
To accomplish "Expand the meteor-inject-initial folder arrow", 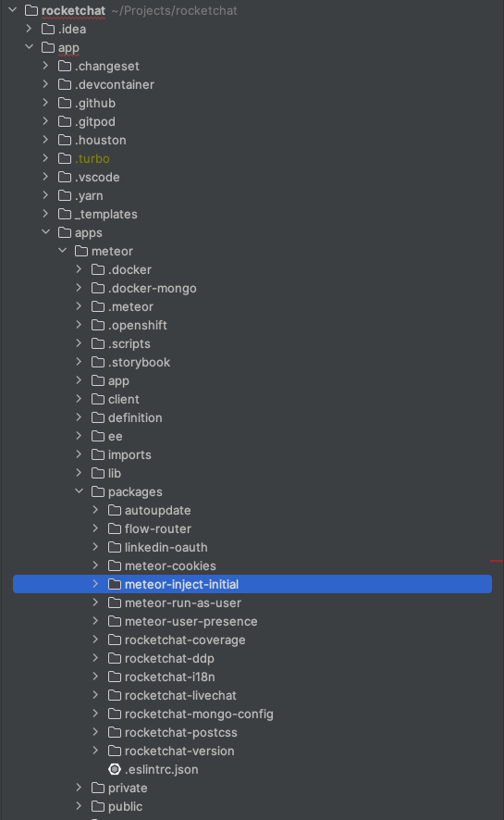I will point(95,584).
